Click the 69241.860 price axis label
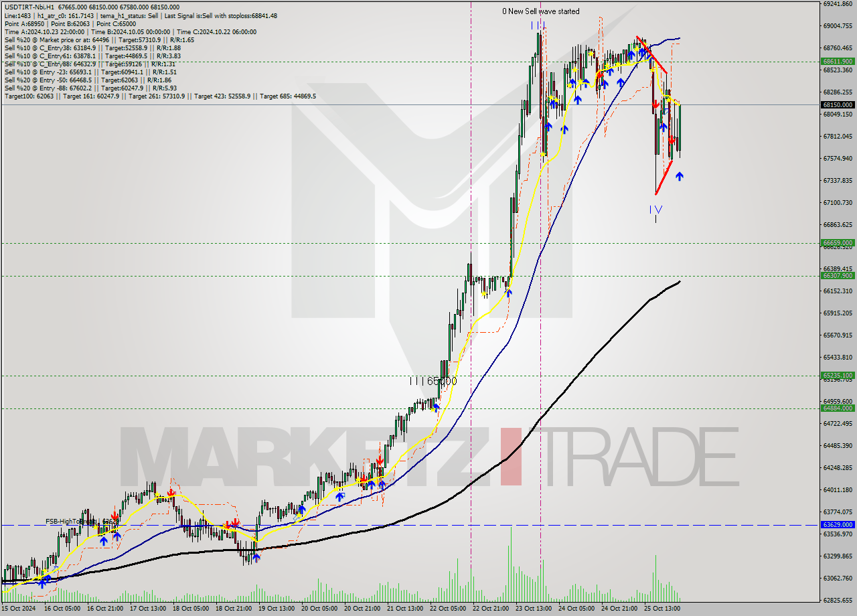This screenshot has width=857, height=616. (838, 3)
